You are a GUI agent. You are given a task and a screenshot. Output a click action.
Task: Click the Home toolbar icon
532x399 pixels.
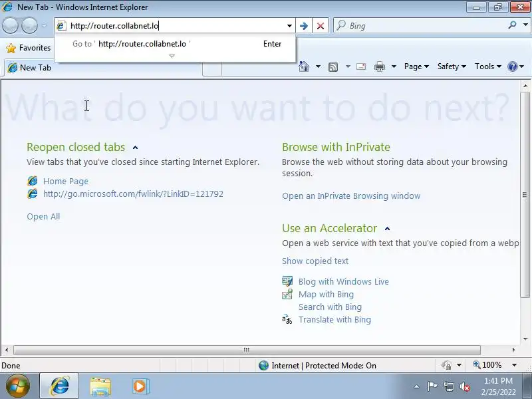(x=304, y=66)
